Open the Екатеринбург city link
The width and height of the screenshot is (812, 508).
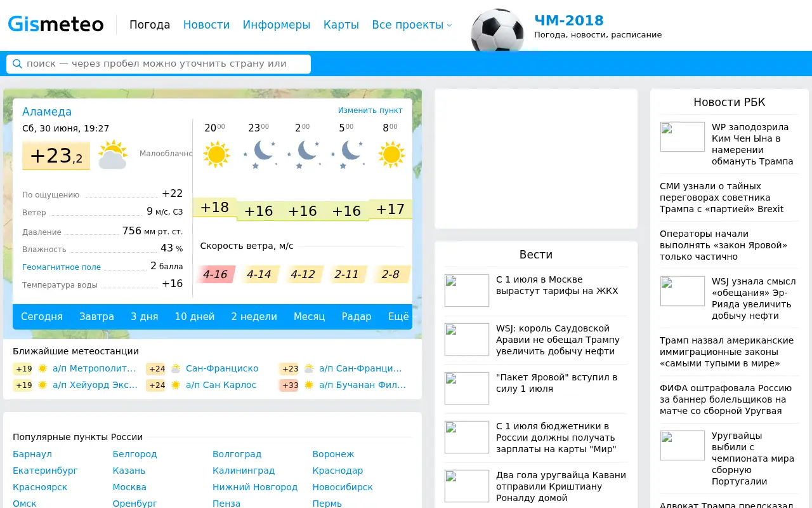point(45,471)
